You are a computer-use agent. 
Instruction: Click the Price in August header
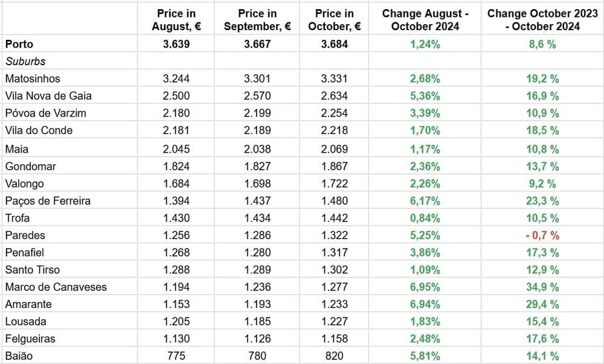tap(175, 20)
